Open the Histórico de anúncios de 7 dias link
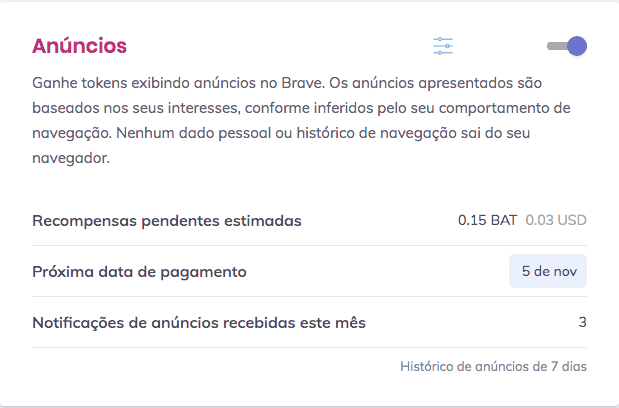The height and width of the screenshot is (408, 619). pos(493,366)
